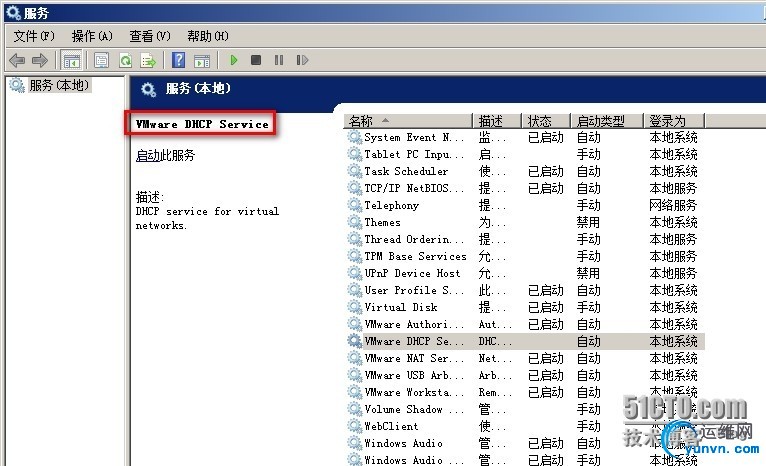Screen dimensions: 766x466
Task: Select the Themes service row
Action: [524, 222]
